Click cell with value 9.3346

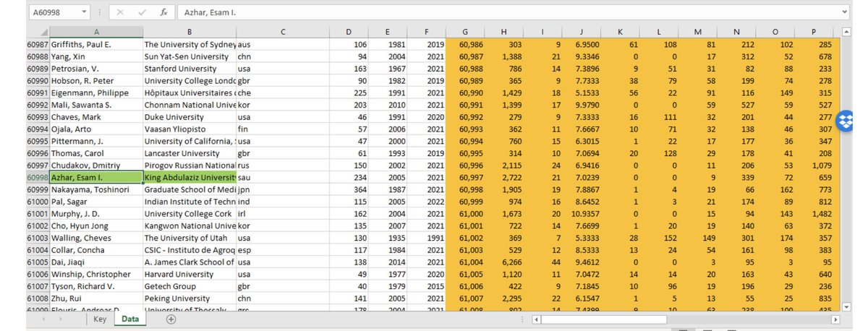[x=581, y=56]
